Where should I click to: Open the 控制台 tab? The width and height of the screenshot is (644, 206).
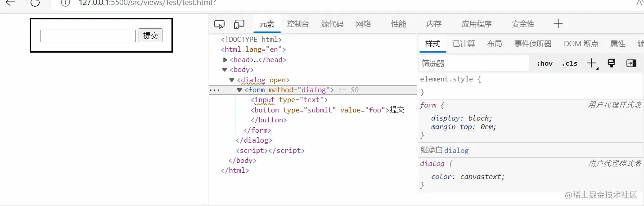click(298, 24)
